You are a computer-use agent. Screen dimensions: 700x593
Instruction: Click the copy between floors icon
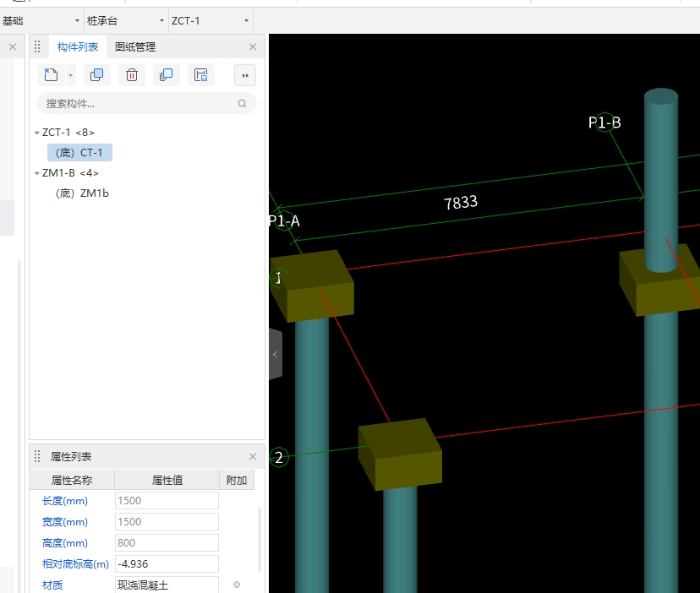click(166, 75)
